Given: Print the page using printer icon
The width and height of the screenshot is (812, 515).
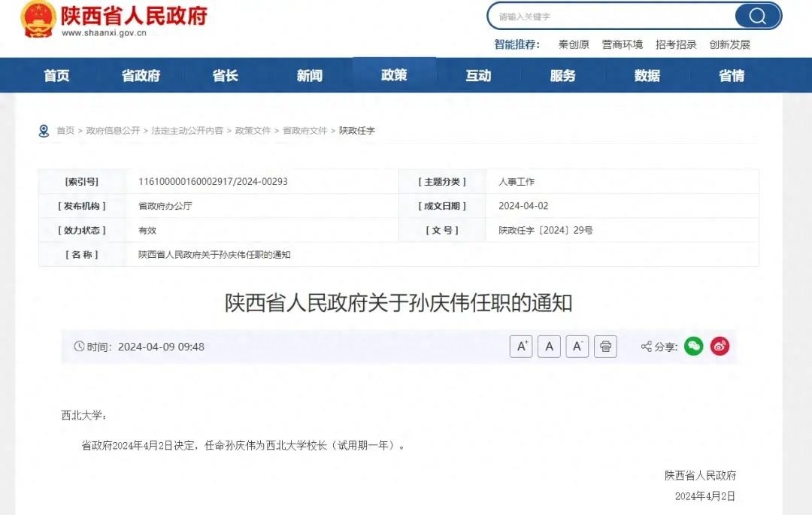Looking at the screenshot, I should pyautogui.click(x=605, y=347).
